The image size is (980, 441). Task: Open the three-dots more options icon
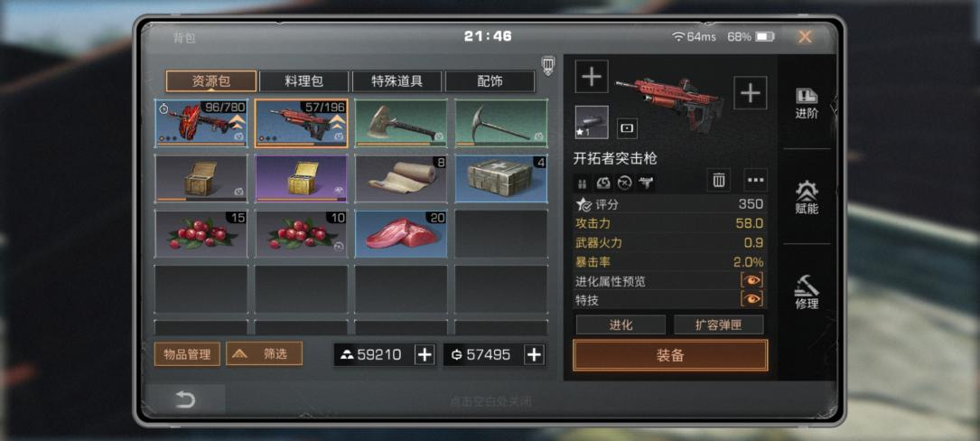[756, 181]
